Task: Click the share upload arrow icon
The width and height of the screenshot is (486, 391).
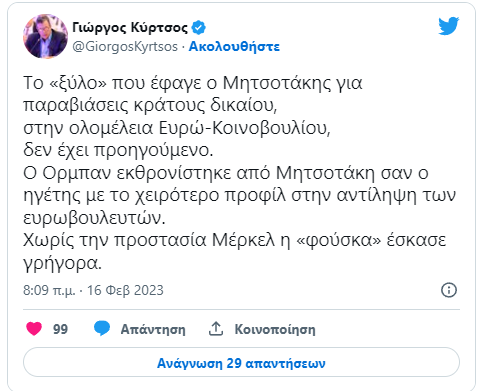Action: click(216, 329)
